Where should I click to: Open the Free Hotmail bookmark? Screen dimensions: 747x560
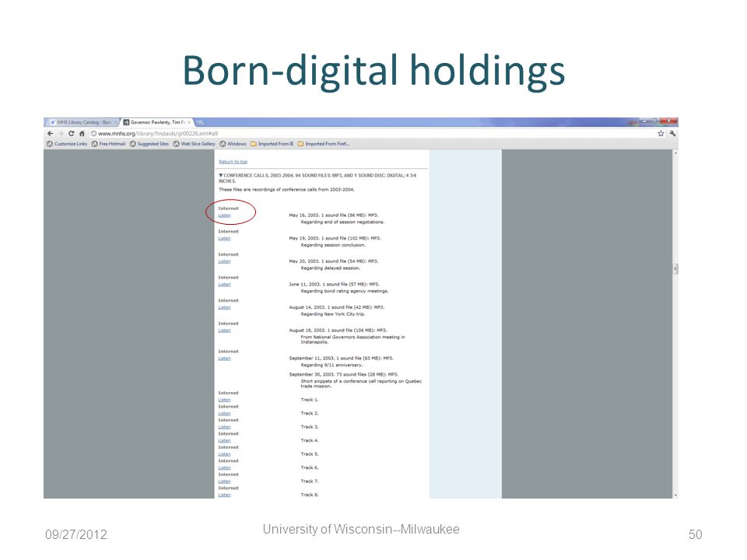108,144
